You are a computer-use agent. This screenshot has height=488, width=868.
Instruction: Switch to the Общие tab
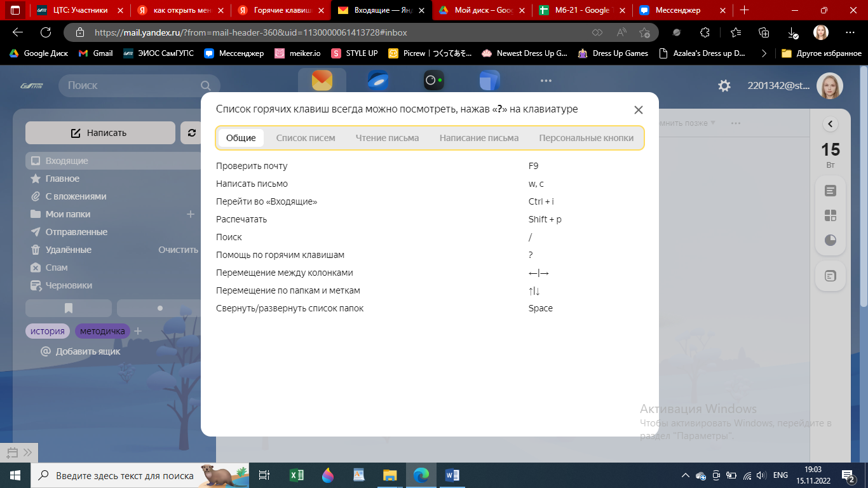pyautogui.click(x=241, y=138)
